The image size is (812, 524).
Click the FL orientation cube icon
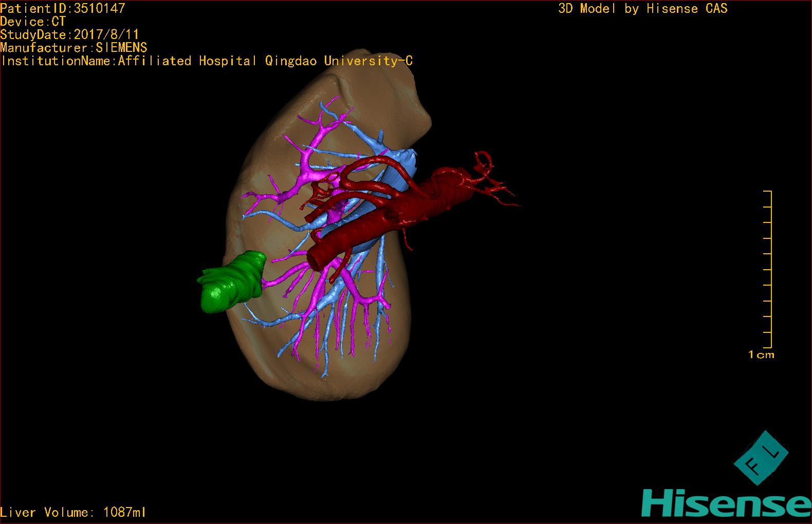click(760, 458)
